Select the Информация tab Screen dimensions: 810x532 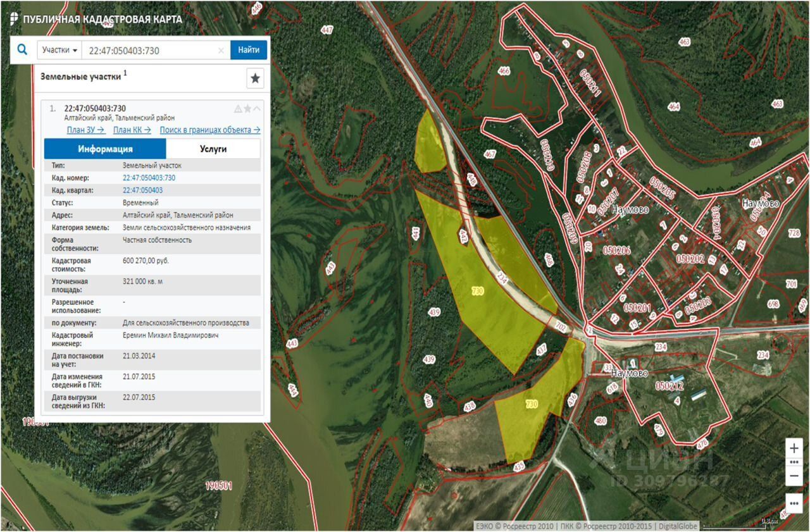[x=105, y=149]
